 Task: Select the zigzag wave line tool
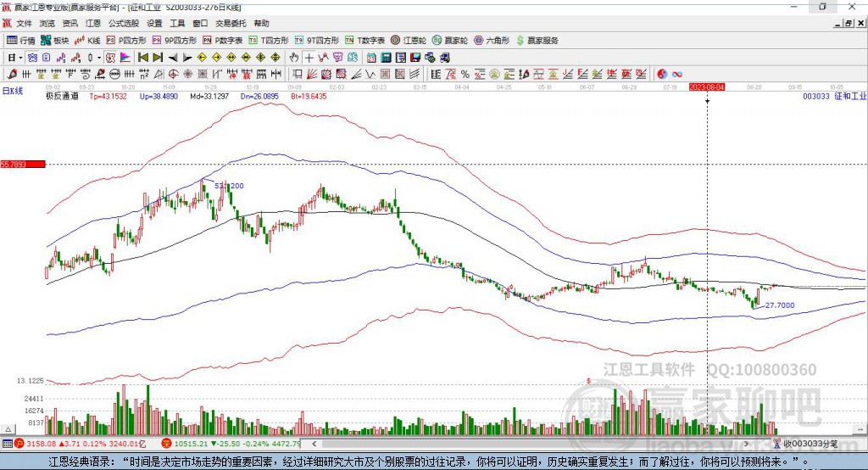[371, 74]
